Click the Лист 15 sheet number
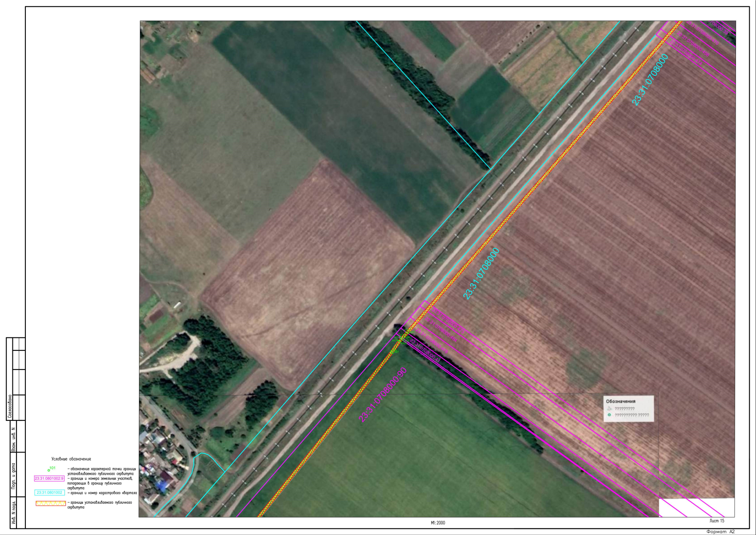This screenshot has height=535, width=756. click(x=717, y=521)
